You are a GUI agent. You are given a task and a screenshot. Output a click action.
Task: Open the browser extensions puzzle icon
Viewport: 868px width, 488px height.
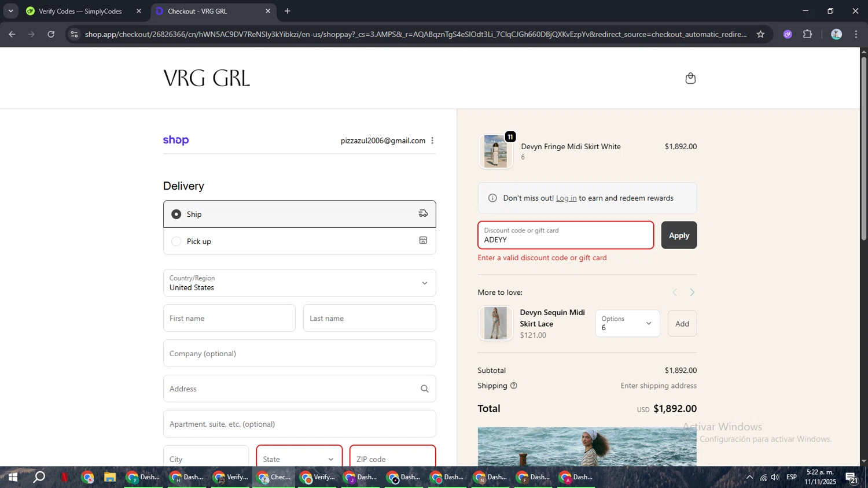tap(808, 34)
